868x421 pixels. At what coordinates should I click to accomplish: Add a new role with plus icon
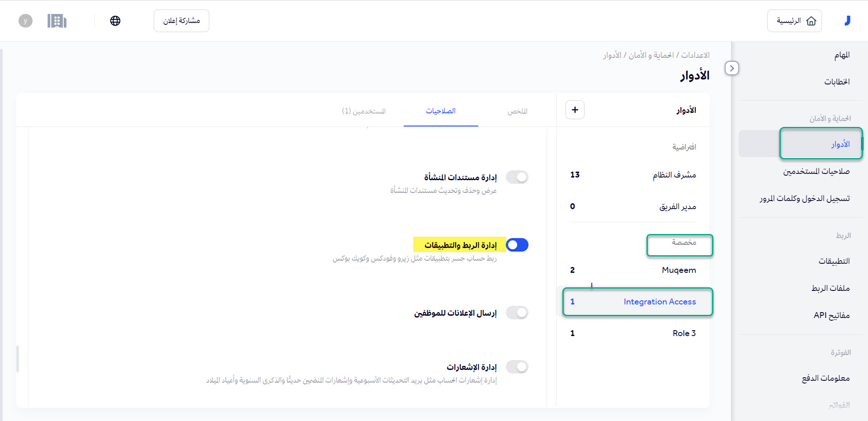click(575, 110)
